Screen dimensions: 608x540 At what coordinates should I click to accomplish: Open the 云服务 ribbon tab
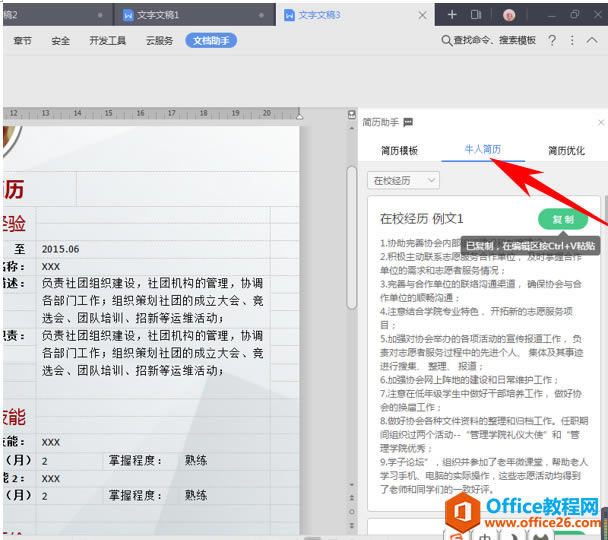(x=159, y=40)
